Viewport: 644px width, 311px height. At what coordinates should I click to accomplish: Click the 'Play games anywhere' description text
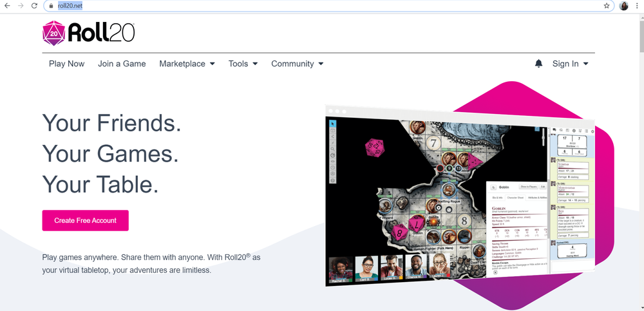point(151,264)
